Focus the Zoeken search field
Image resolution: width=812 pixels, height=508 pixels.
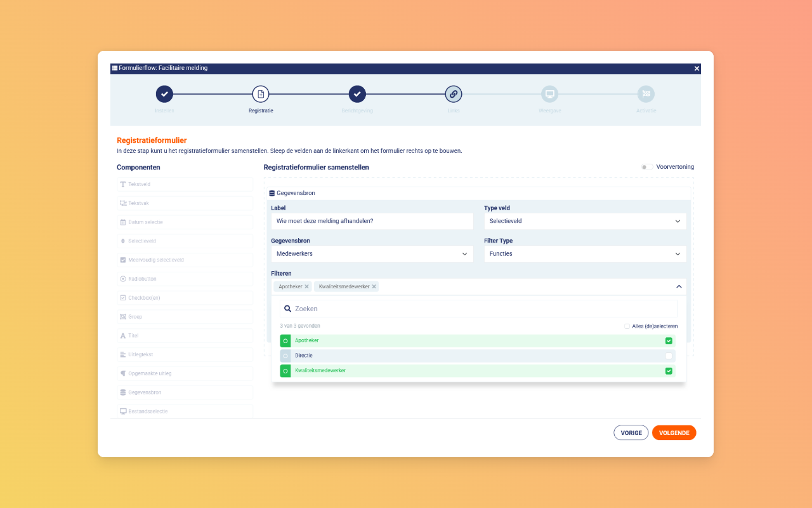(478, 309)
